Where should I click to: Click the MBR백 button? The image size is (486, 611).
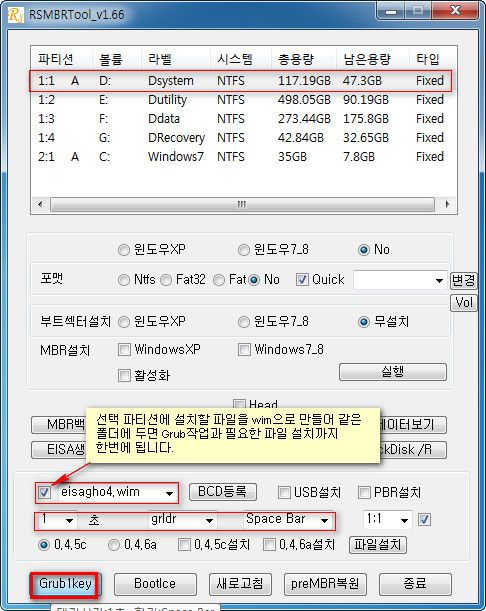[x=59, y=425]
